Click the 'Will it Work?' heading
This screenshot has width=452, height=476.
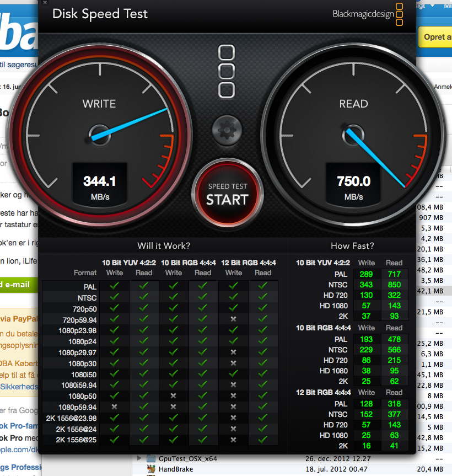pyautogui.click(x=164, y=245)
